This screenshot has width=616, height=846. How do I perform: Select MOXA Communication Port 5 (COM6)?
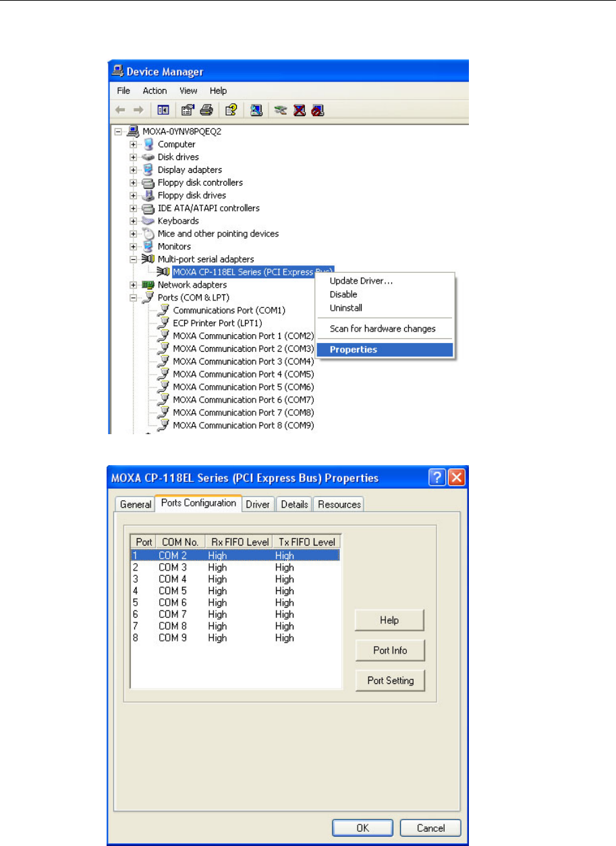point(244,388)
